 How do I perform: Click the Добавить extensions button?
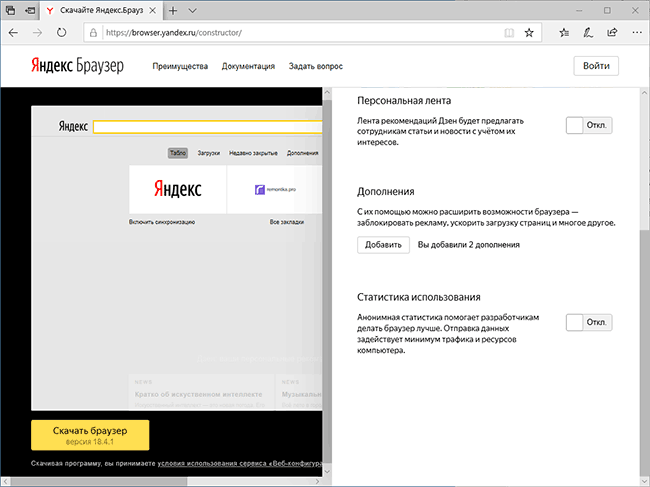point(383,245)
